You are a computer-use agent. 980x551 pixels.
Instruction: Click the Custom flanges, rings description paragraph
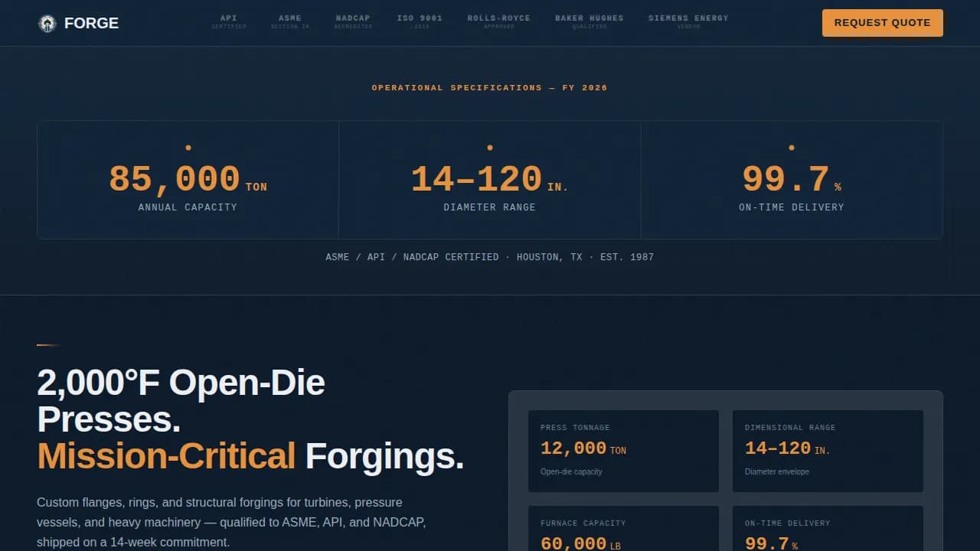(231, 522)
